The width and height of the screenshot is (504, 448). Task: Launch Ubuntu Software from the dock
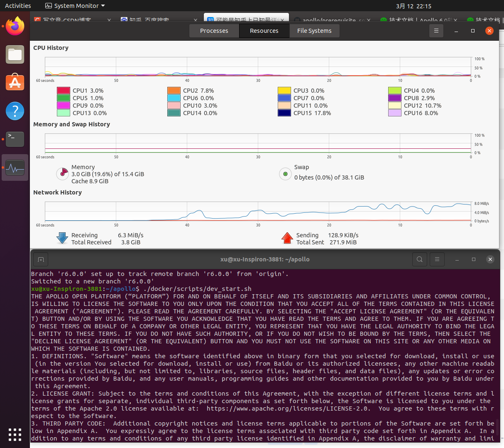(x=15, y=82)
